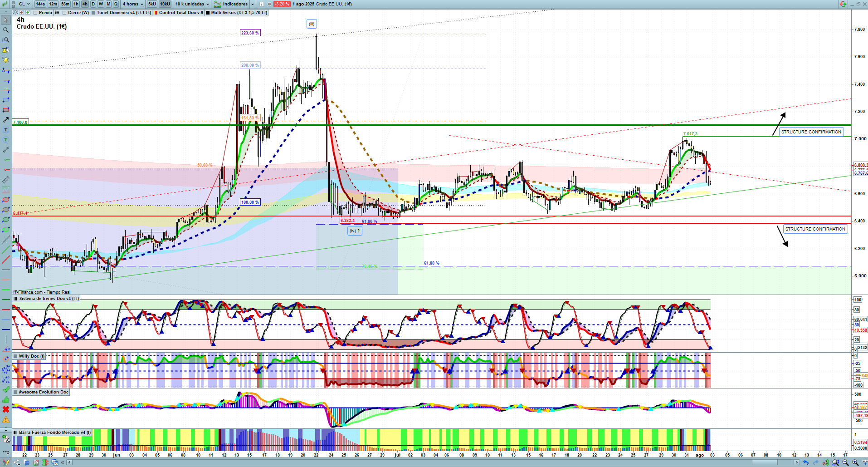Open the 10 k unidades dropdown

[x=192, y=4]
